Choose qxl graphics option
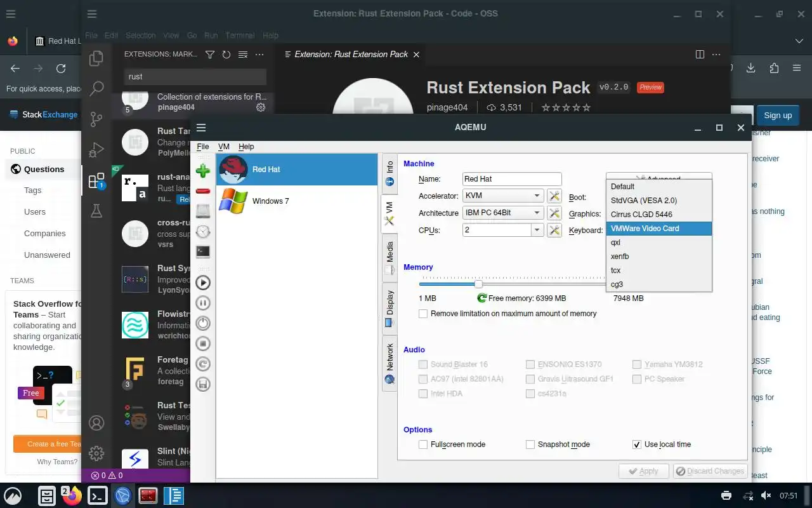 coord(658,243)
